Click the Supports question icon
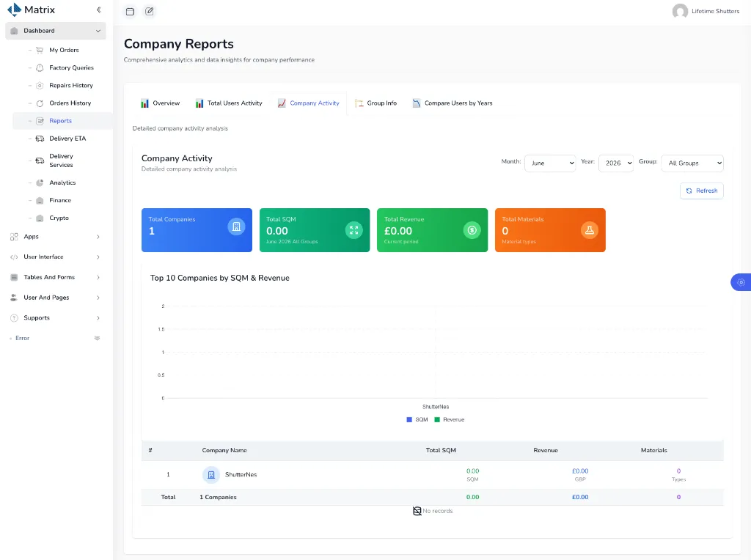751x560 pixels. (14, 318)
